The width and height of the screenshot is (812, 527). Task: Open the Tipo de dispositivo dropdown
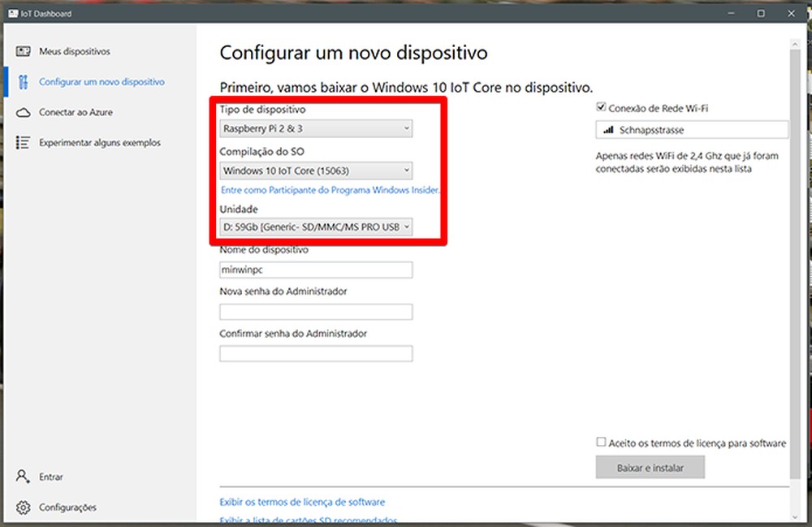tap(316, 127)
